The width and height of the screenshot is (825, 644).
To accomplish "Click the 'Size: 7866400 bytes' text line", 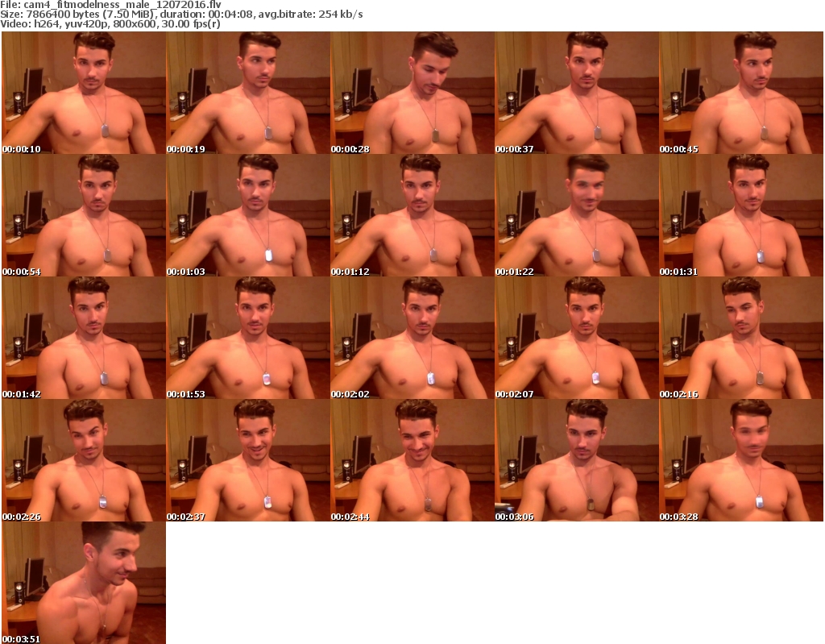I will tap(181, 15).
